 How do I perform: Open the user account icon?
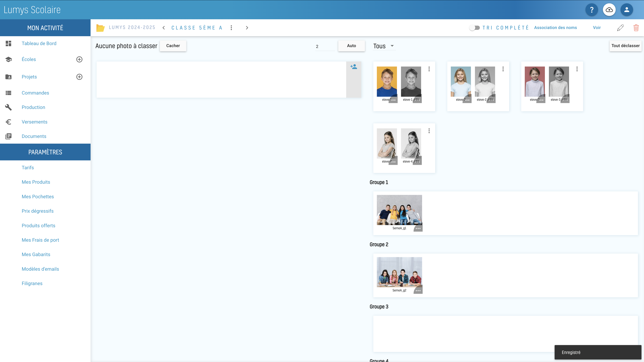(627, 10)
